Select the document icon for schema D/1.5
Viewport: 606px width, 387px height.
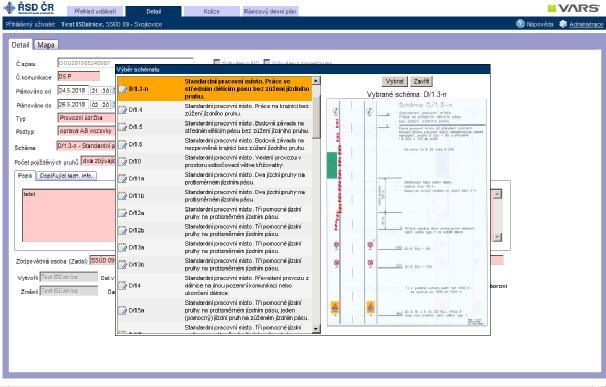click(x=123, y=127)
